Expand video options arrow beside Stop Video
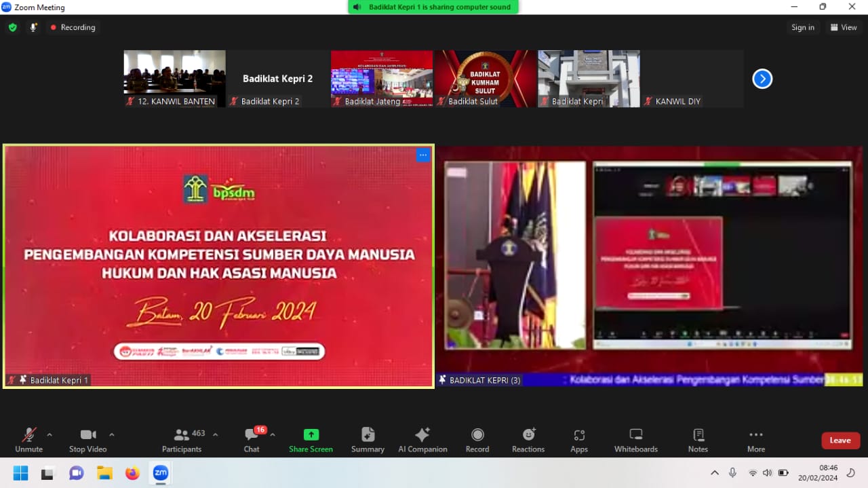The image size is (868, 488). (112, 434)
